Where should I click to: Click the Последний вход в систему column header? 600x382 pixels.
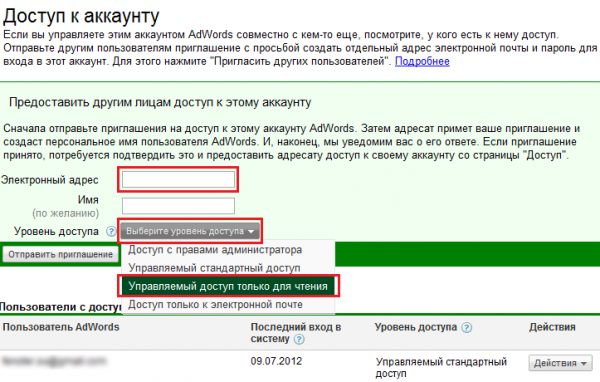(x=296, y=333)
